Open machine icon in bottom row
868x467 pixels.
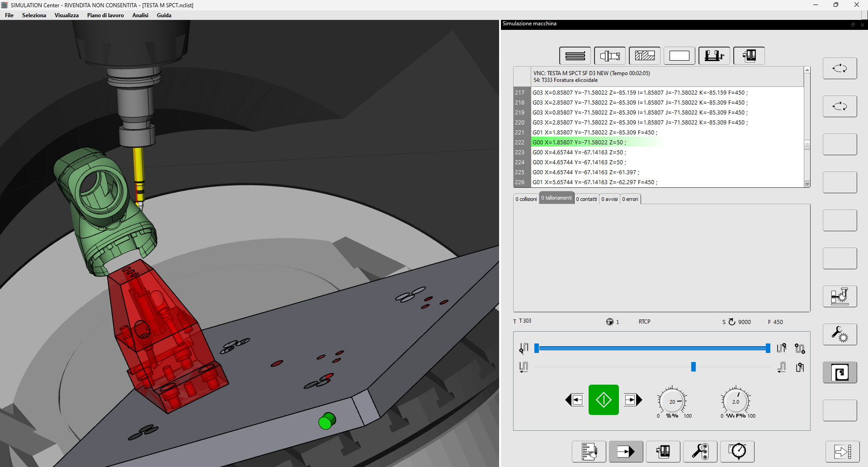coord(663,451)
